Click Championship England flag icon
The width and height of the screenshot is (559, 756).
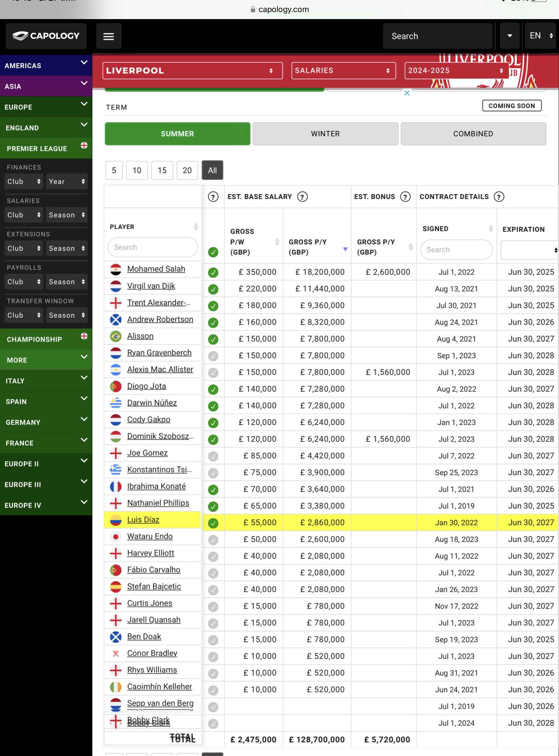point(84,336)
